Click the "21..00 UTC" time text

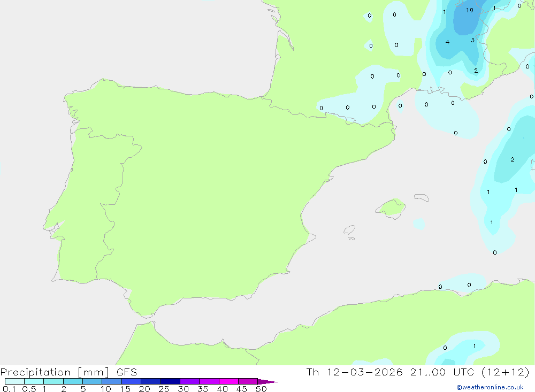tap(442, 372)
